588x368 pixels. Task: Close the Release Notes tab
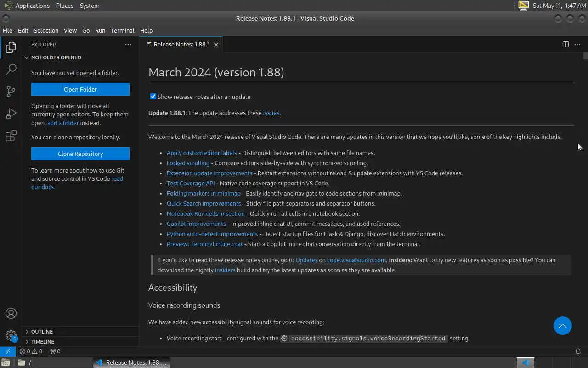(x=216, y=45)
